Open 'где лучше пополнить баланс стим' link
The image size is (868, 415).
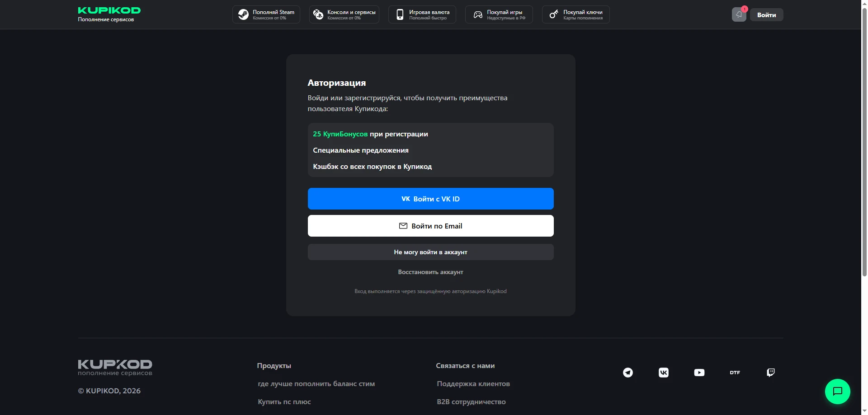(x=316, y=384)
